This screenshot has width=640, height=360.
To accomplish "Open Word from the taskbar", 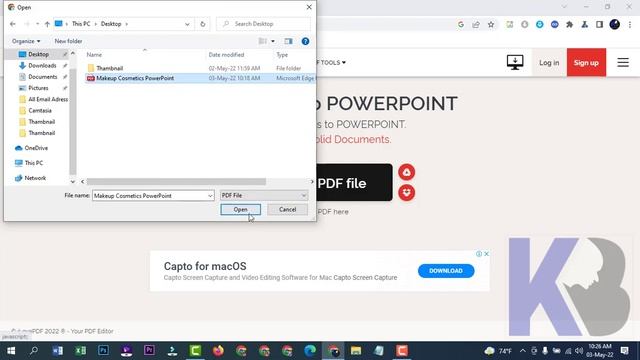I will (58, 351).
